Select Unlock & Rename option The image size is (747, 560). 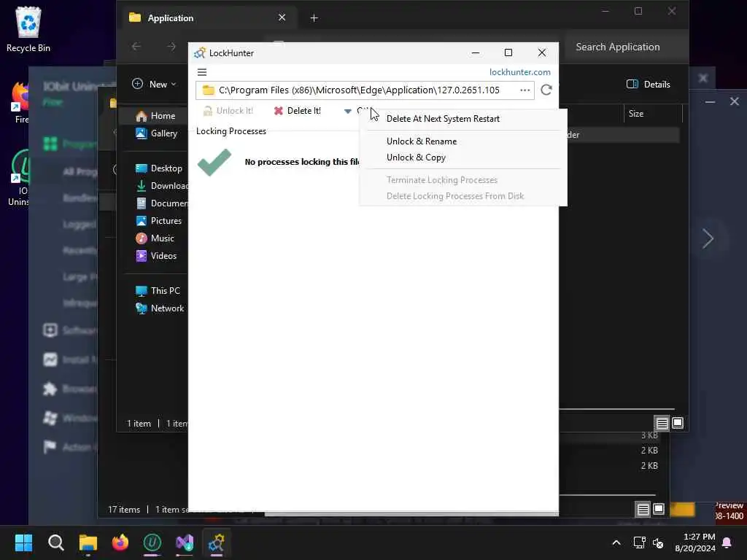click(x=422, y=141)
